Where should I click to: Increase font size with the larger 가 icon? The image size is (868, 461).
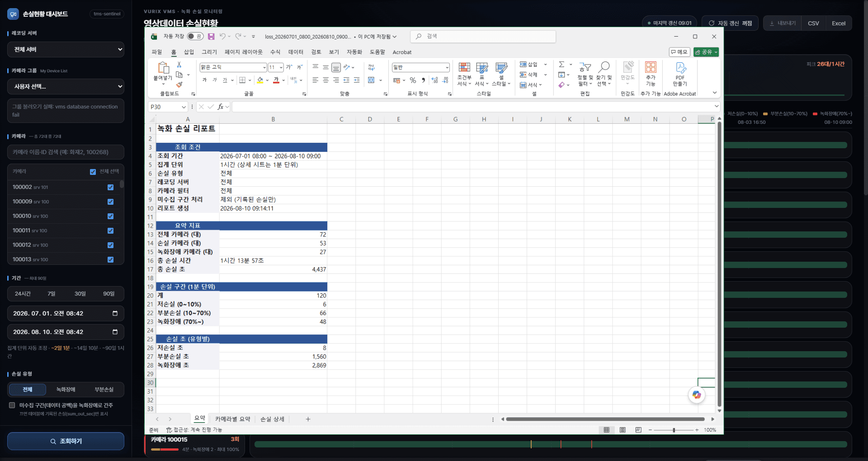point(289,67)
